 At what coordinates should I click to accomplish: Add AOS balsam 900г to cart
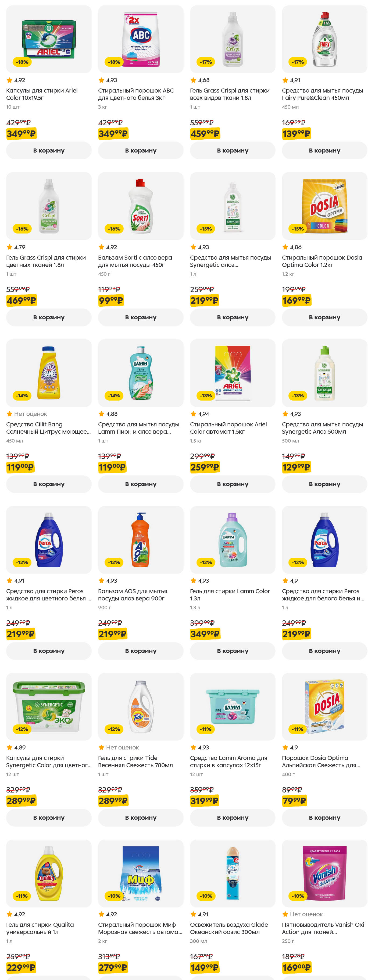(x=141, y=651)
